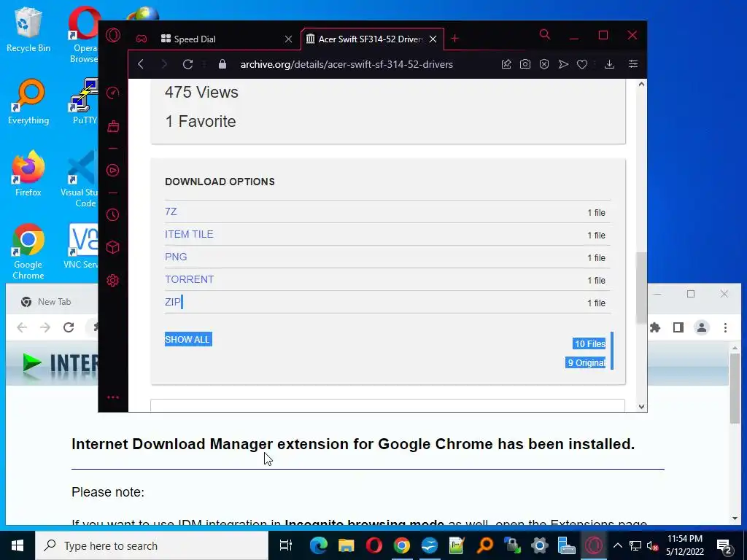Screen dimensions: 747x560
Task: Click Chrome window vertical scrollbar thumb
Action: click(x=735, y=388)
